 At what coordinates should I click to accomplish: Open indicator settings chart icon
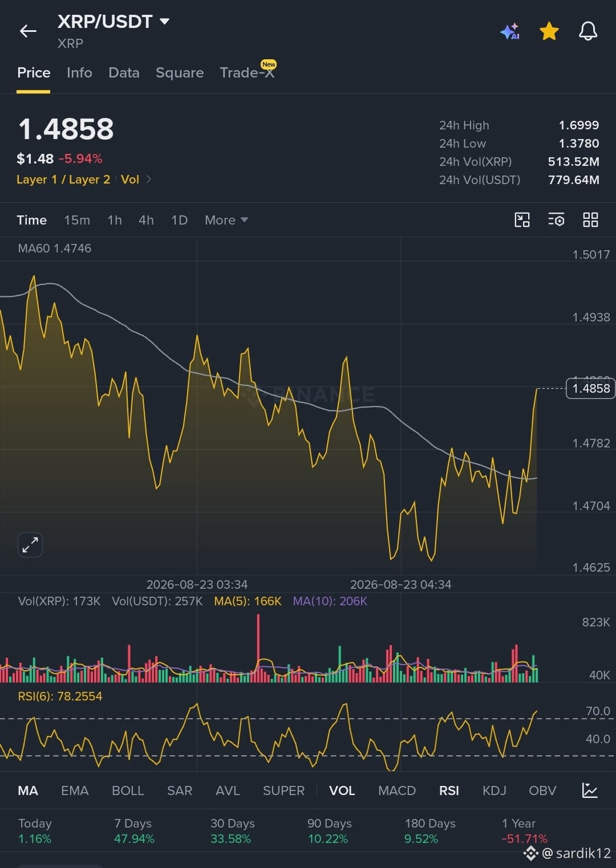click(x=590, y=790)
